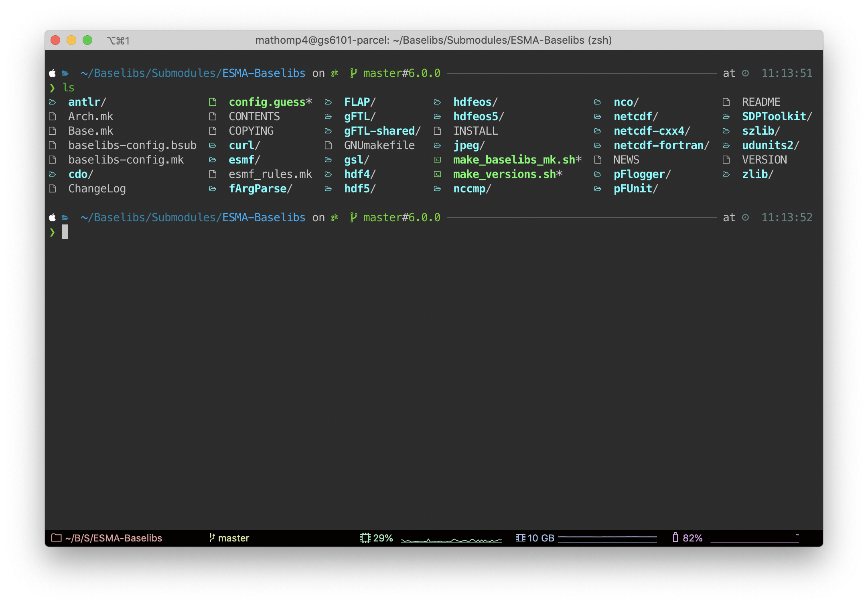Click the script icon beside make_versions.sh

click(x=438, y=174)
